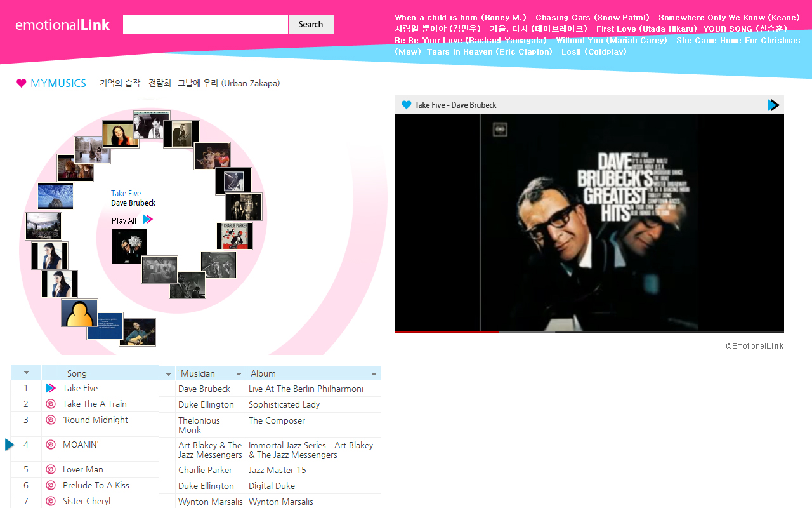Select the Dave Brubeck album cover below Play All

tap(129, 247)
